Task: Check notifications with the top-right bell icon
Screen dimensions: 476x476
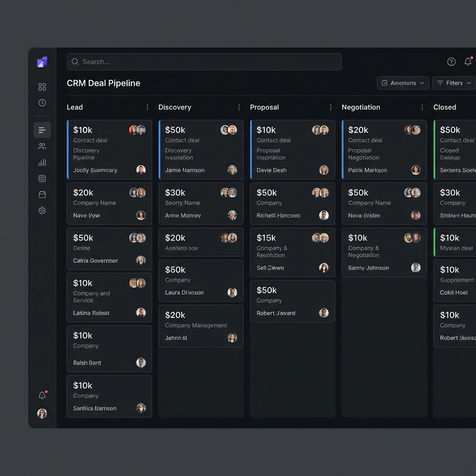Action: 468,61
